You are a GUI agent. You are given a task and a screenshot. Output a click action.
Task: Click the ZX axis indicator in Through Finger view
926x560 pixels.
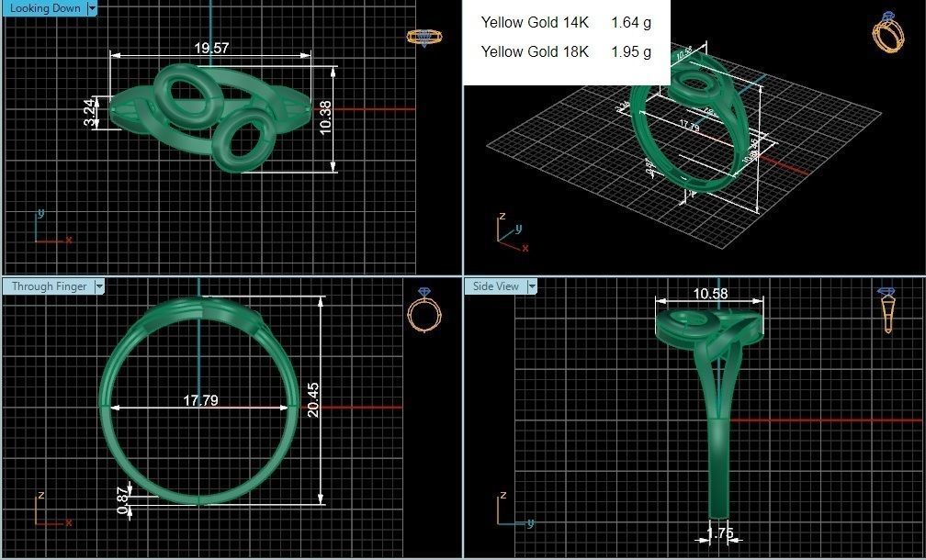coord(53,509)
